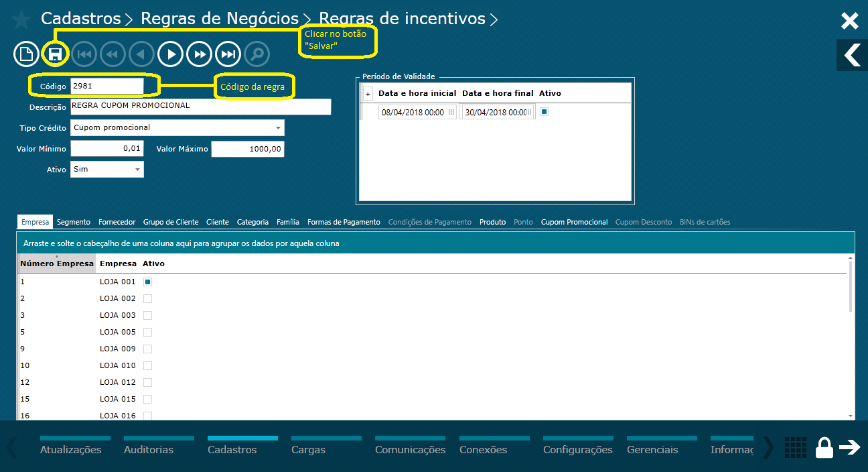Open Regras de Negócios from the breadcrumb
This screenshot has width=868, height=472.
tap(221, 18)
